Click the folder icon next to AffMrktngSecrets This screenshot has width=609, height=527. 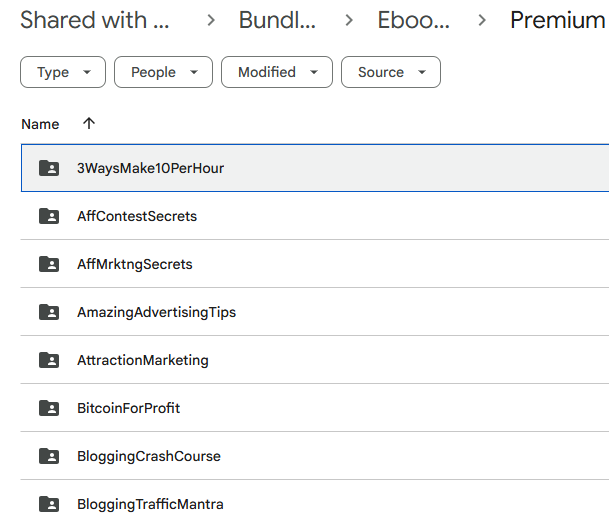pyautogui.click(x=48, y=264)
